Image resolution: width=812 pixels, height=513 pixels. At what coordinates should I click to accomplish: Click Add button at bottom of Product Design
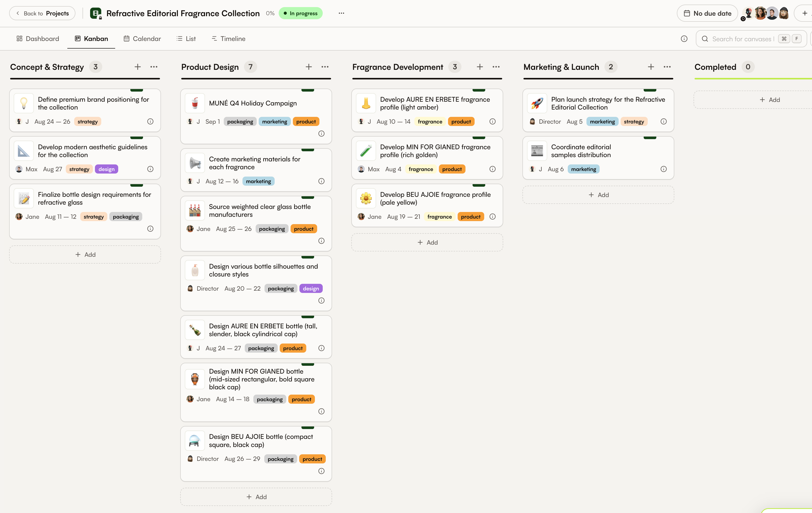click(x=256, y=497)
